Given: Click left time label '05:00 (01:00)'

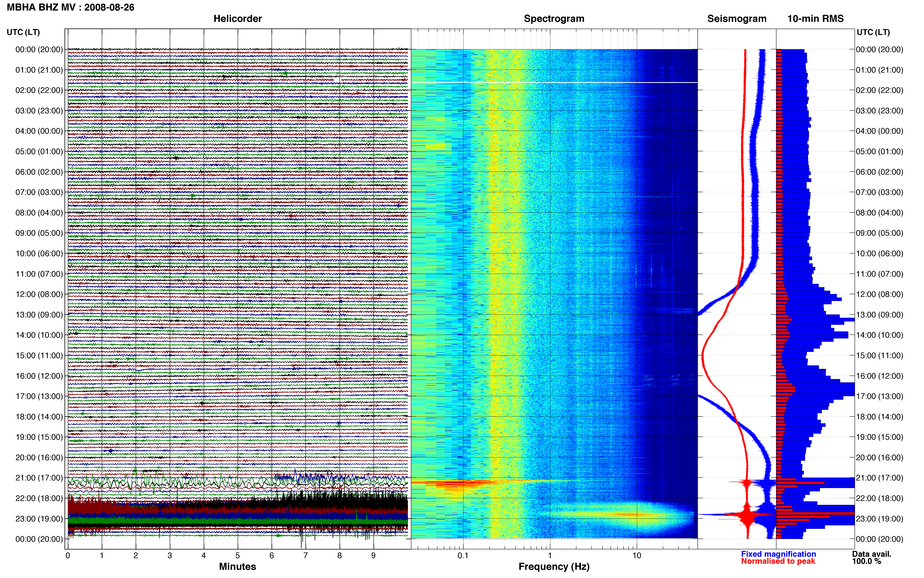Looking at the screenshot, I should click(39, 151).
